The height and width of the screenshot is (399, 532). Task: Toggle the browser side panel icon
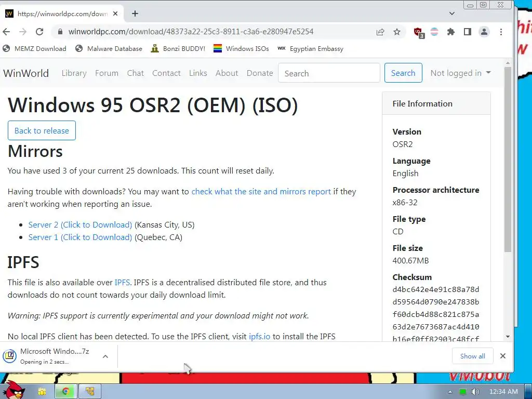pyautogui.click(x=467, y=32)
